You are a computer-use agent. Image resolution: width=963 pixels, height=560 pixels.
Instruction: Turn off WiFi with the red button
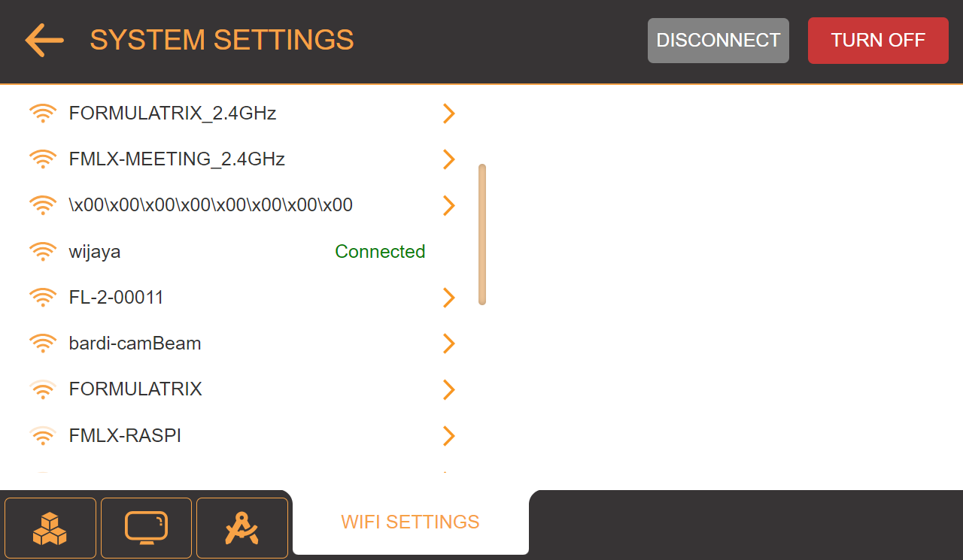click(878, 41)
